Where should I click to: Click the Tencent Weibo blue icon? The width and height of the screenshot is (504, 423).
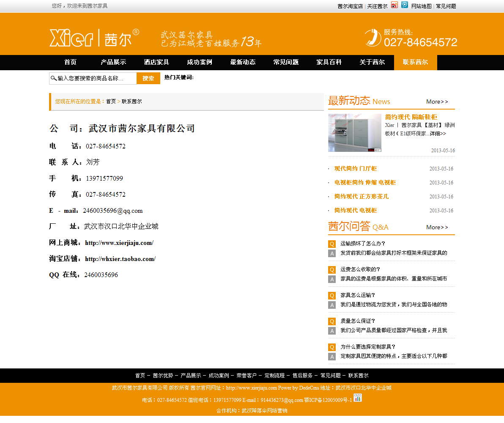click(405, 5)
